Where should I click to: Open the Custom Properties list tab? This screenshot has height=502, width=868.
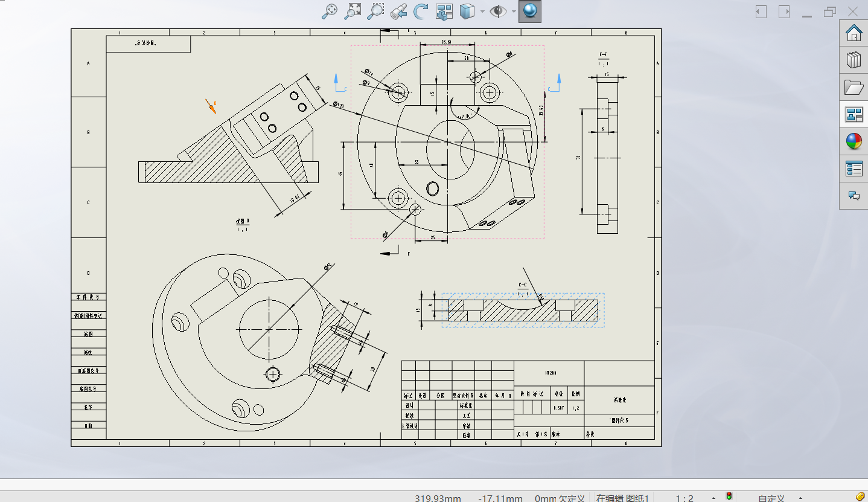point(854,169)
